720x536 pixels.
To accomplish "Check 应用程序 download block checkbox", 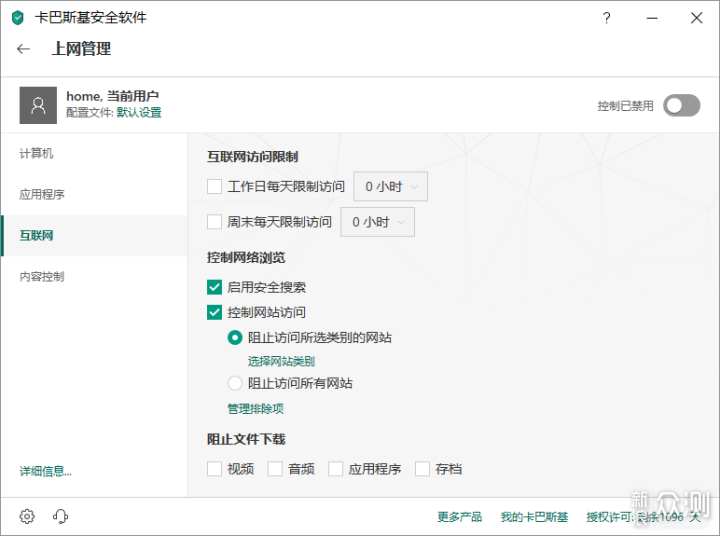I will (x=335, y=469).
